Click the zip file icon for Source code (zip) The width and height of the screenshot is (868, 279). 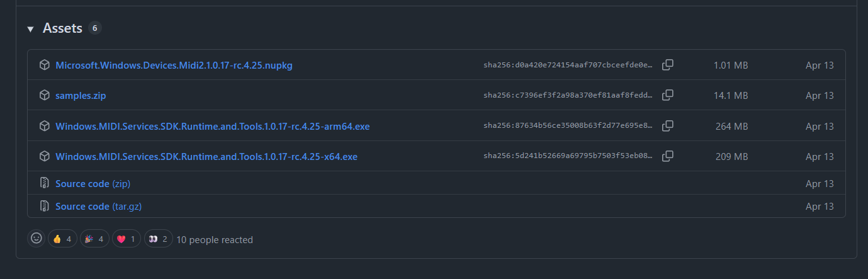pyautogui.click(x=45, y=183)
